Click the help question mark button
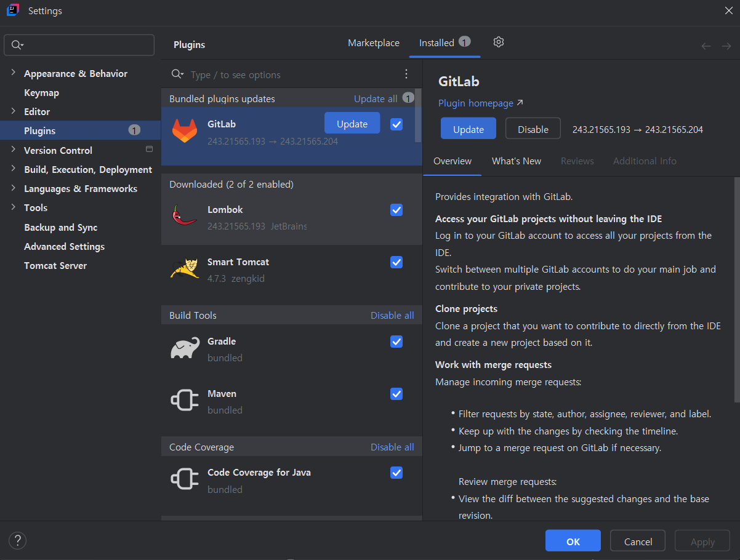This screenshot has width=740, height=560. (17, 541)
